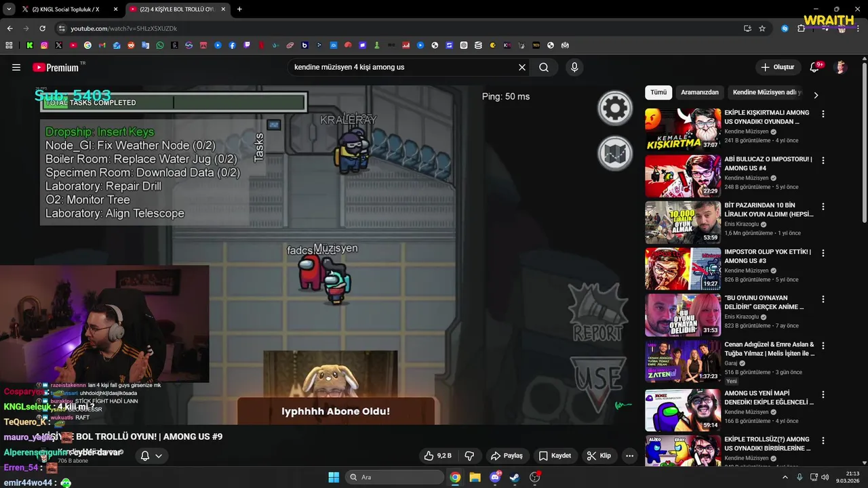Open the WhatsApp bookmark icon
868x488 pixels.
[160, 45]
